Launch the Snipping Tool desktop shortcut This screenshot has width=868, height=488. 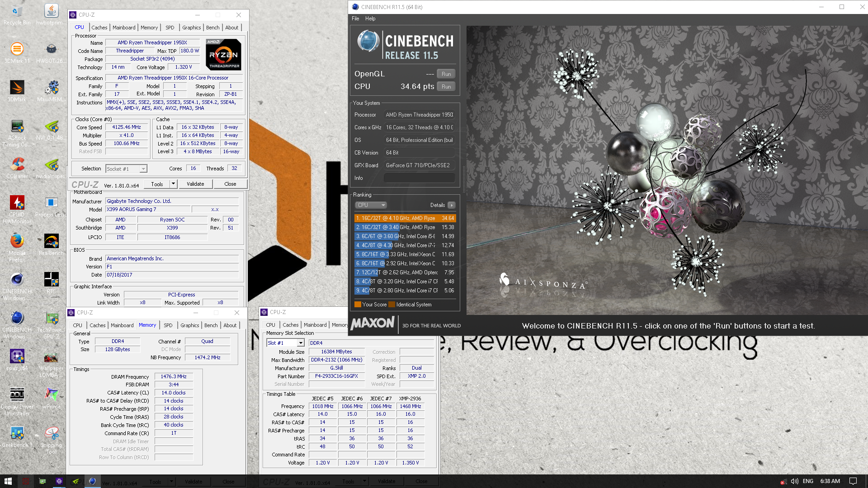tap(51, 440)
